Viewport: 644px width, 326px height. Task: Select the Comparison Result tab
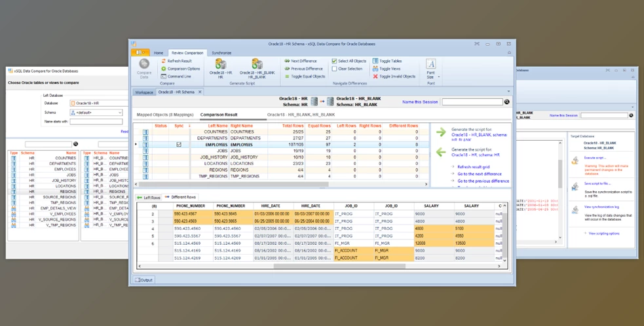219,115
